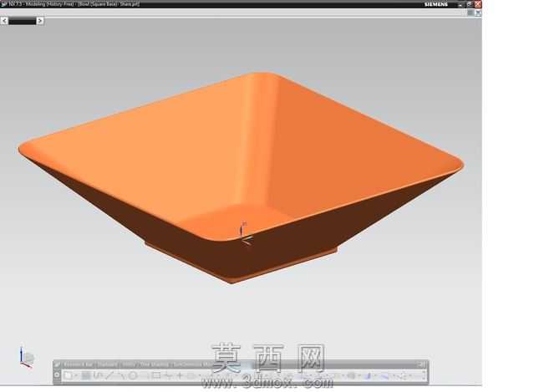Select the Rectangle tool in the bottom toolbar
The image size is (534, 392).
click(155, 375)
